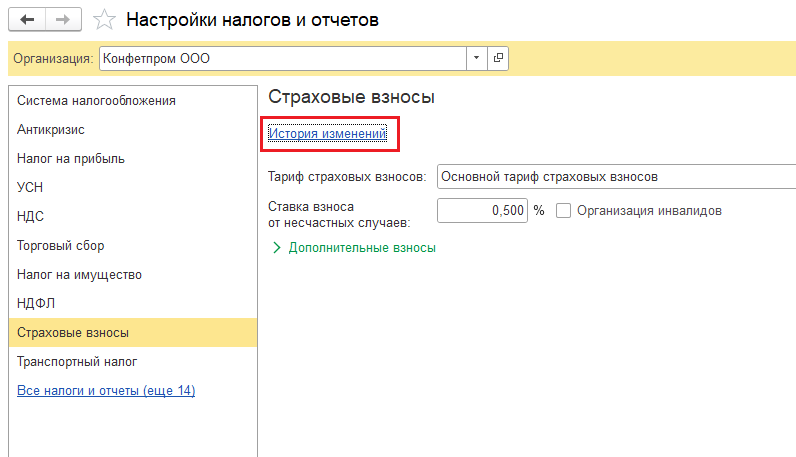Open Налог на прибыль section

coord(133,158)
